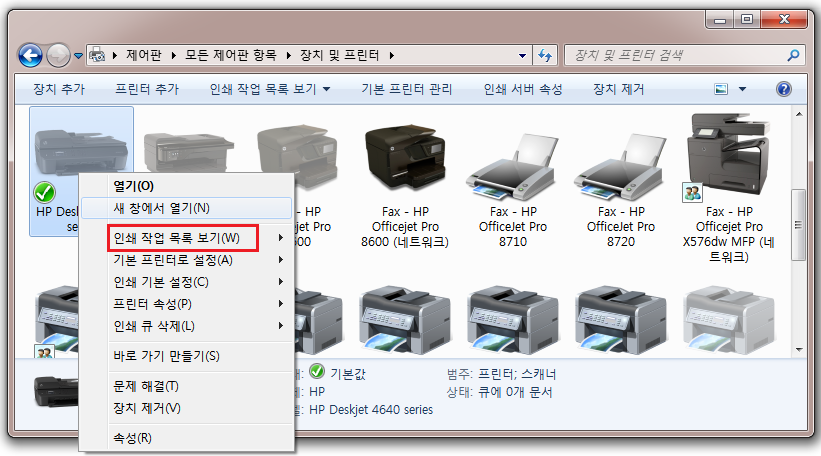The width and height of the screenshot is (821, 456).
Task: Click the greyed Forward arrow button
Action: pyautogui.click(x=58, y=55)
